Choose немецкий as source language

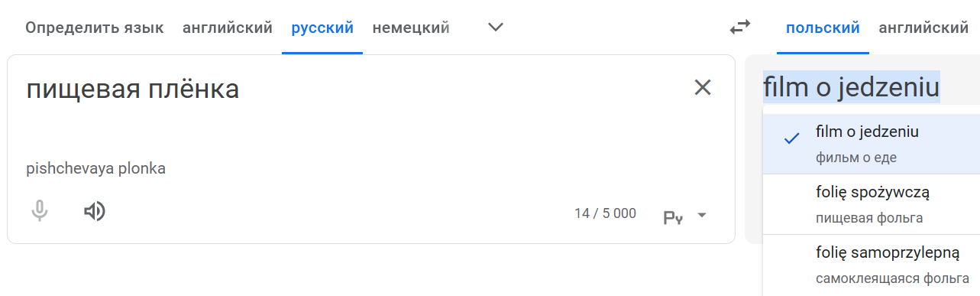coord(411,28)
